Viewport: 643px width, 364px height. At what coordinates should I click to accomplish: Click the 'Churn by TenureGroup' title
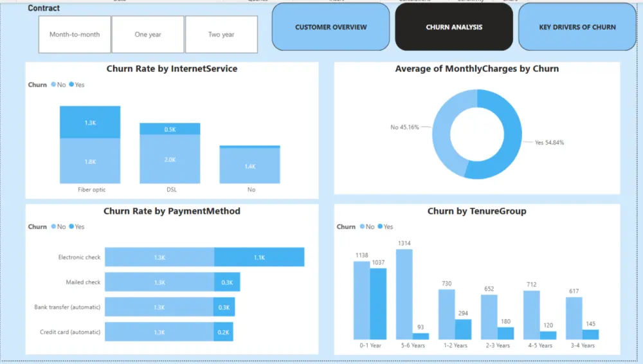coord(477,211)
